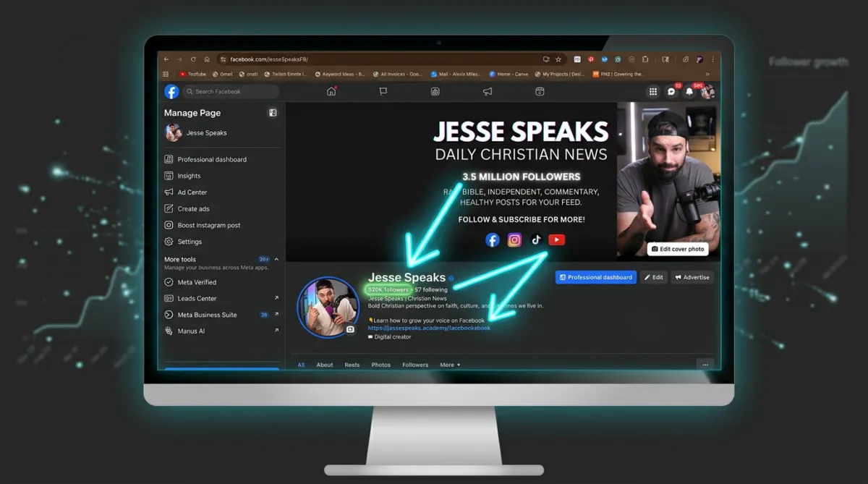Screen dimensions: 868x484
Task: Click the Search Facebook field
Action: point(231,92)
